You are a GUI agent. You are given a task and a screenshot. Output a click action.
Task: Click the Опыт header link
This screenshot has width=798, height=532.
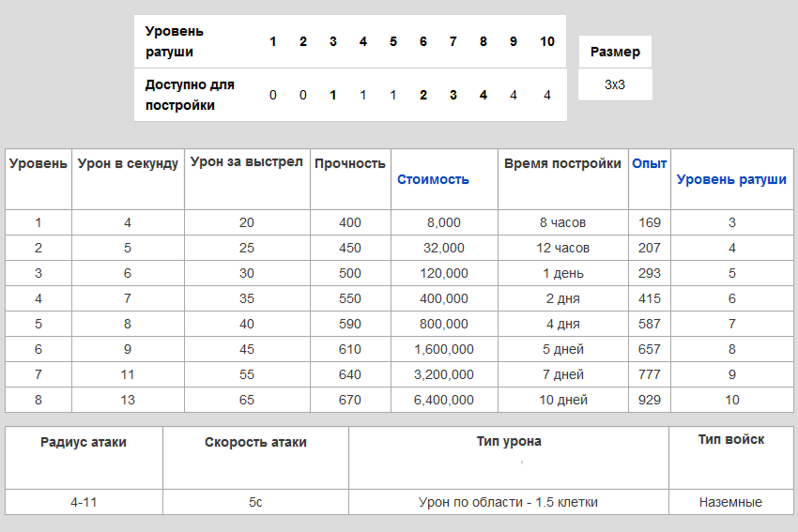point(649,163)
